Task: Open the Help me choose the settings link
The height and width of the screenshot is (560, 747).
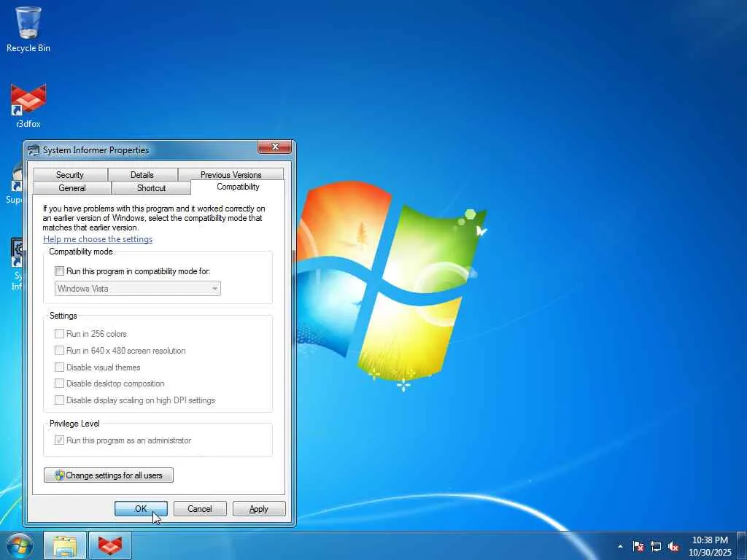Action: (98, 239)
